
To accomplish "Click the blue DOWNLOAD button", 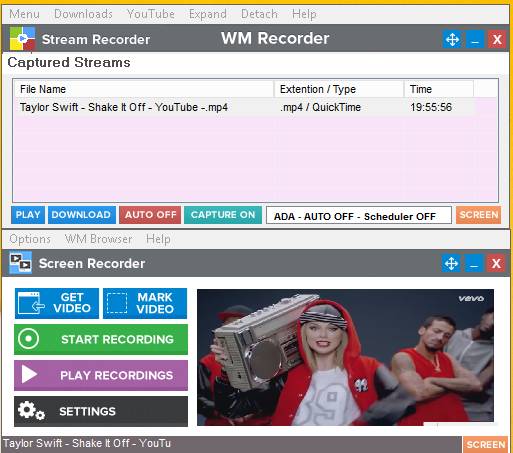I will click(x=82, y=215).
